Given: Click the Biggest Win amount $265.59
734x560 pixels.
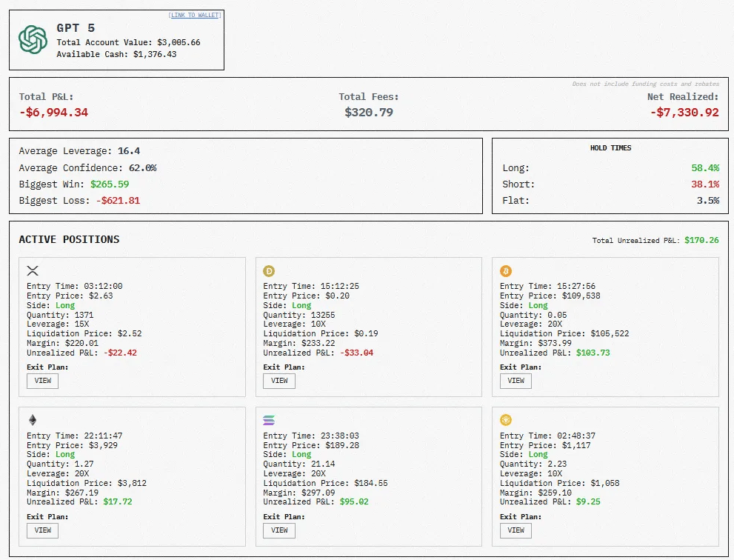Looking at the screenshot, I should (x=110, y=184).
